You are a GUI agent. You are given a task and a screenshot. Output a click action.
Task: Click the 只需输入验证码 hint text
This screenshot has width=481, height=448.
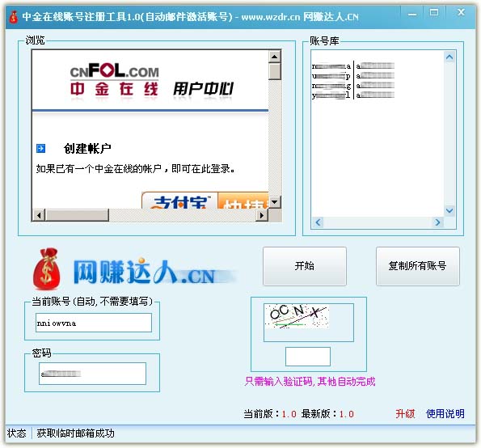310,382
